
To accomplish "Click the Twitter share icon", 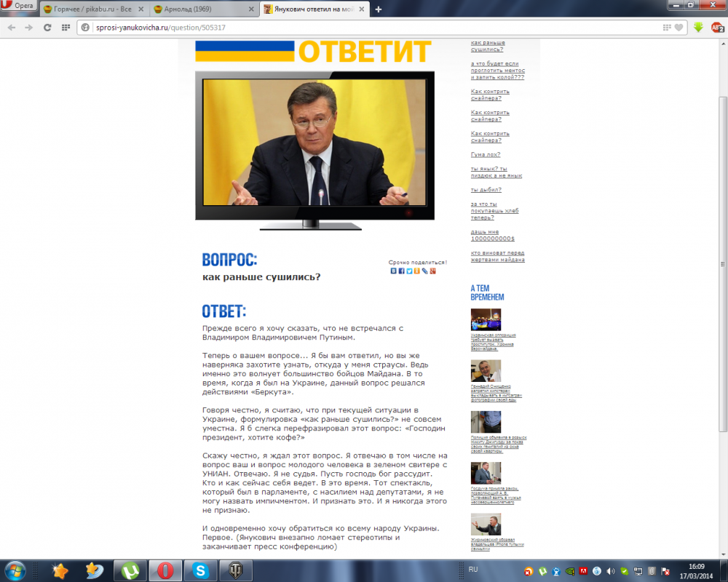I will (409, 271).
